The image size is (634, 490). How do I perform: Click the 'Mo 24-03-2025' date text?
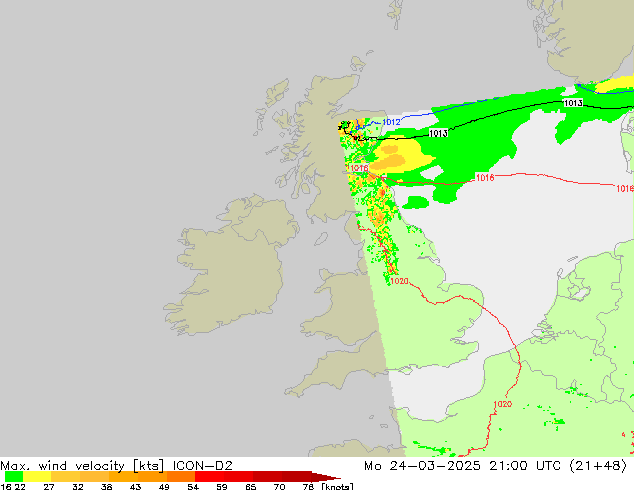423,466
